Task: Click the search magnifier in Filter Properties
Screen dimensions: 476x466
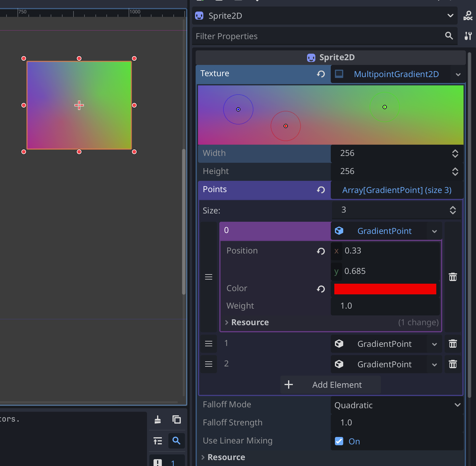Action: (449, 36)
